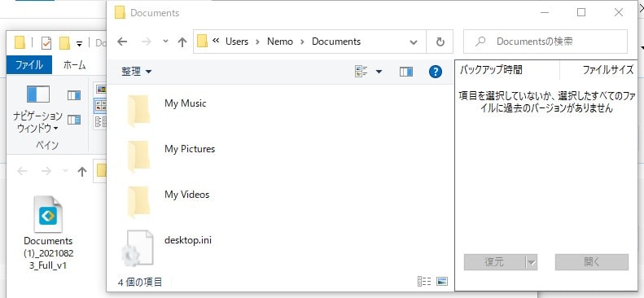Click the Documentsの検索 search field
This screenshot has height=298, width=644.
[545, 42]
